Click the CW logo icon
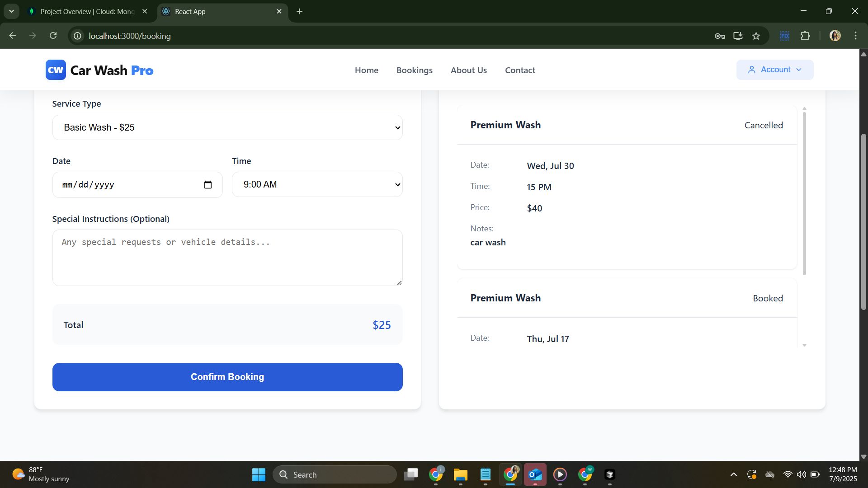 pyautogui.click(x=56, y=70)
